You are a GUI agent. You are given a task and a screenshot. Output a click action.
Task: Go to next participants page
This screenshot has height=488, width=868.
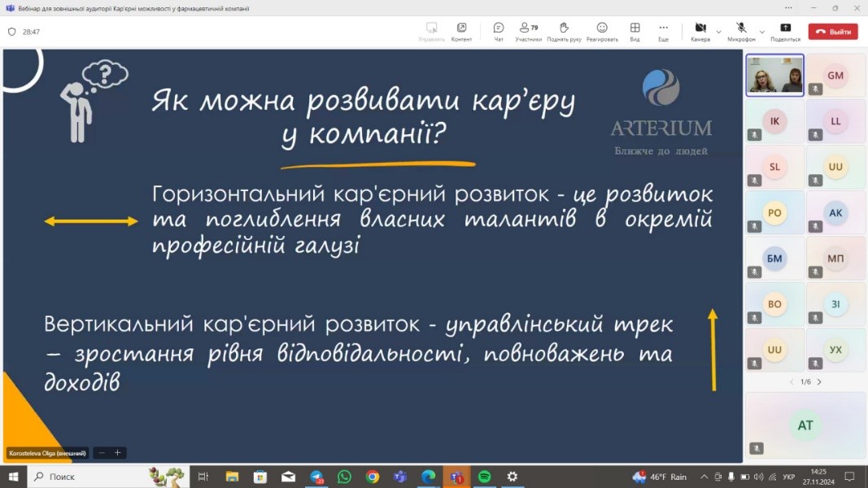point(819,381)
